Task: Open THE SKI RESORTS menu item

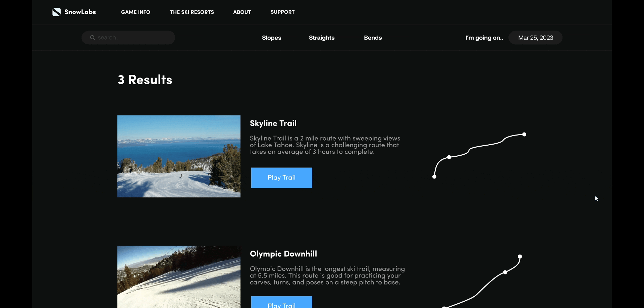Action: point(192,12)
